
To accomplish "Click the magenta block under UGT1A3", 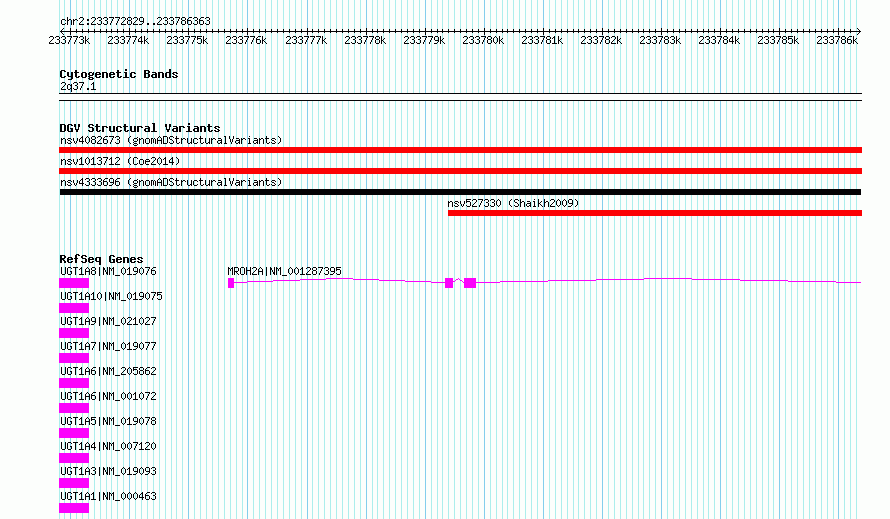I will [x=74, y=483].
